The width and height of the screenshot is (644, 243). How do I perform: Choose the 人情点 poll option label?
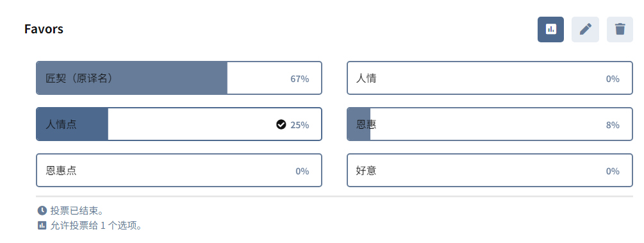click(x=61, y=124)
